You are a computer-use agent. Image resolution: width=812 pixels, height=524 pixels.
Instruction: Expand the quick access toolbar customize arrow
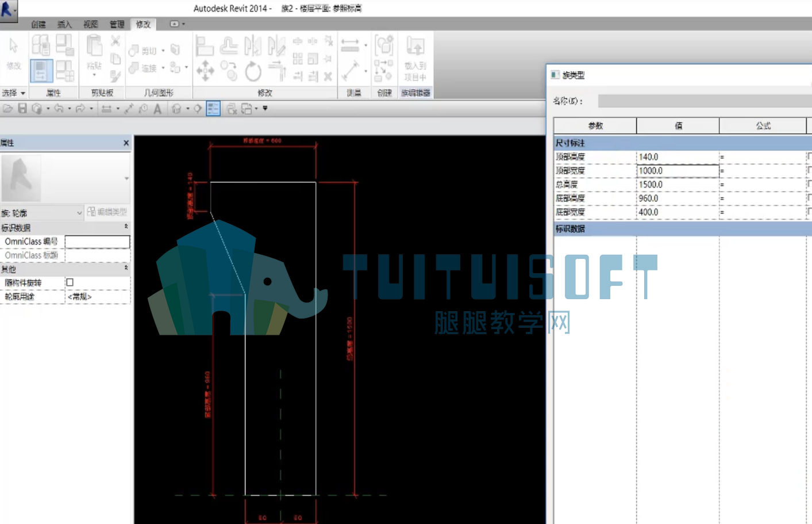tap(265, 108)
